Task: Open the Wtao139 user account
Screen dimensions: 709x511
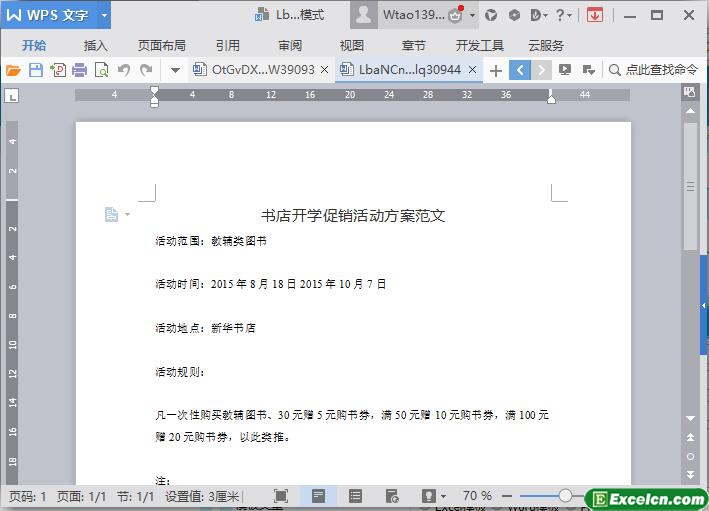Action: (x=413, y=15)
